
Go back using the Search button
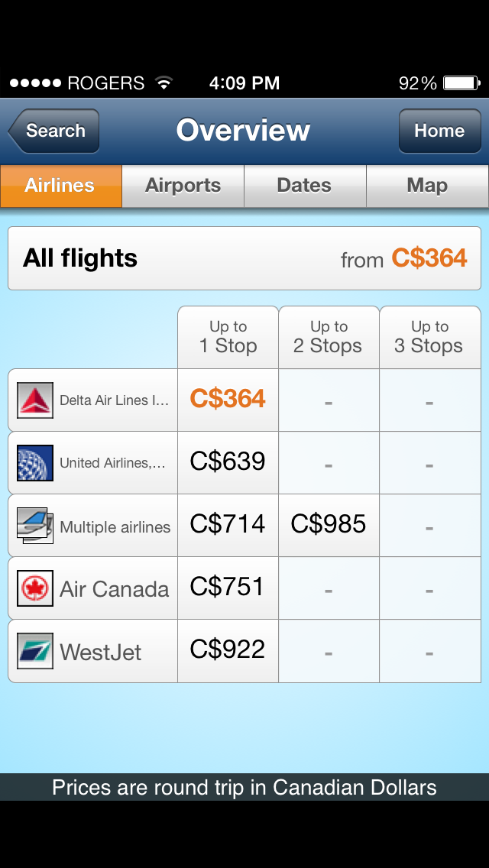pyautogui.click(x=53, y=131)
